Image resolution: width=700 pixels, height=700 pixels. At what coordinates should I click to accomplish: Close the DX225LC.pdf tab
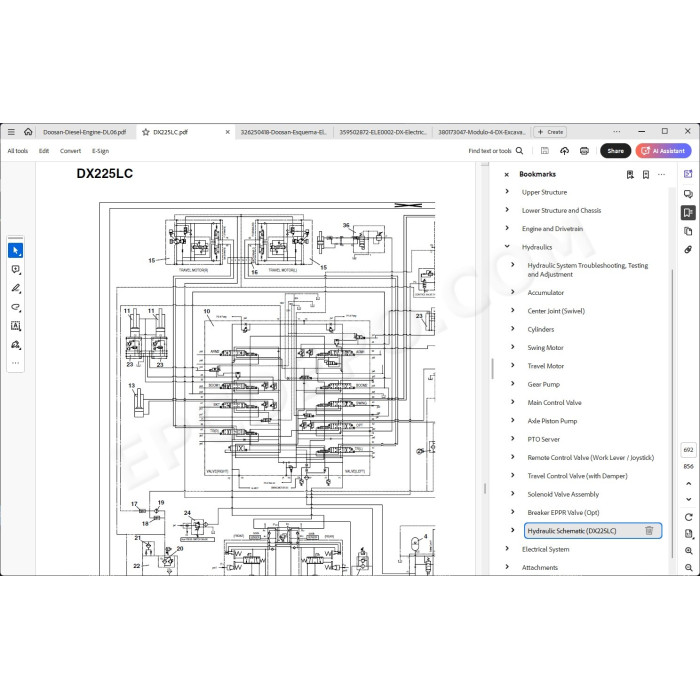227,132
